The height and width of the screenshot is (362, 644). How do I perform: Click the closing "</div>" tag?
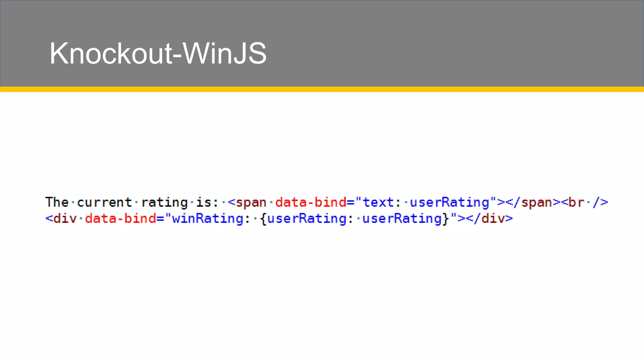point(490,218)
